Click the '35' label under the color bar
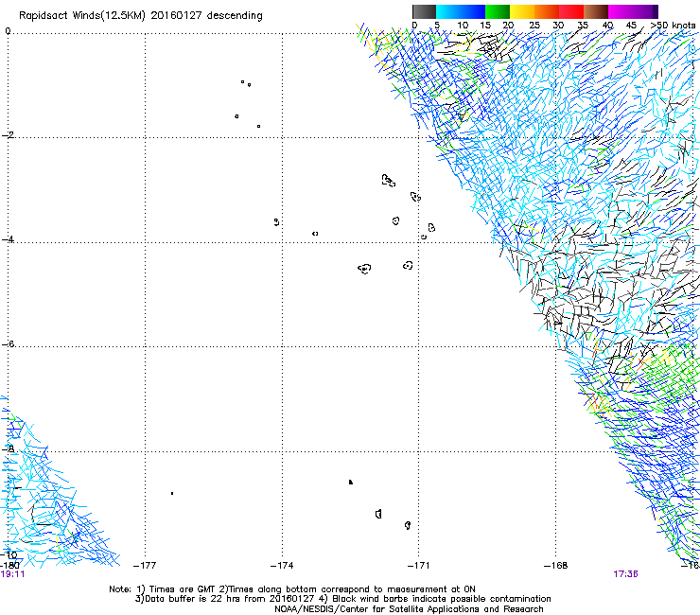Screen dimensions: 700x615 583,25
